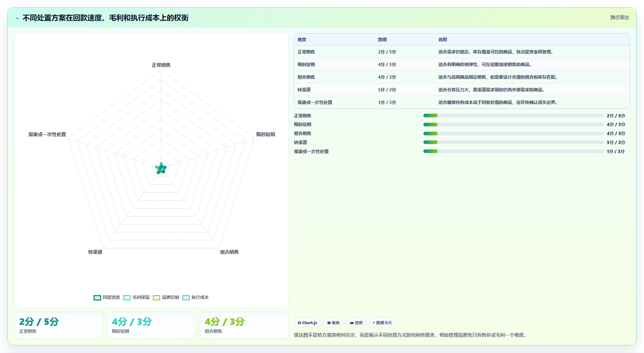Viewport: 644px width, 353px height.
Task: Click the 正常销售 radar axis label
Action: [x=161, y=65]
